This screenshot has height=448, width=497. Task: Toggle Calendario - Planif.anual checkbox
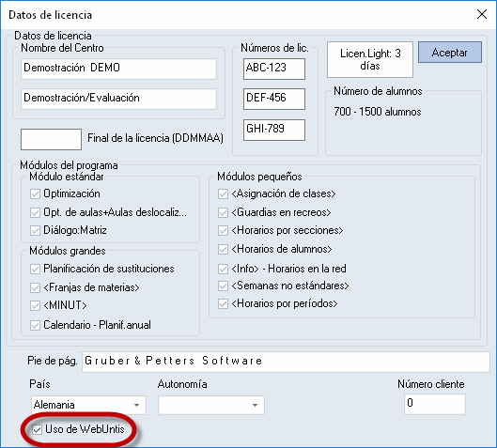point(35,325)
